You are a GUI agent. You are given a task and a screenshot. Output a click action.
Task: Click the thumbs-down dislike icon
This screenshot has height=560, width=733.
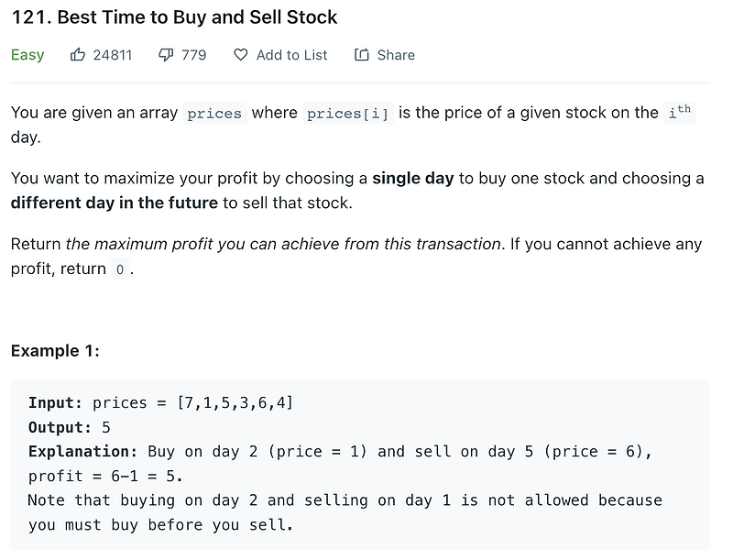click(x=166, y=55)
